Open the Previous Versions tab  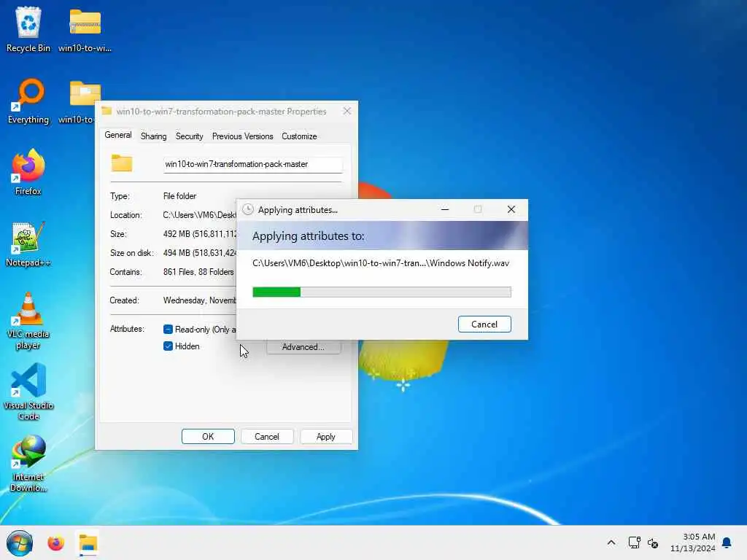coord(242,136)
